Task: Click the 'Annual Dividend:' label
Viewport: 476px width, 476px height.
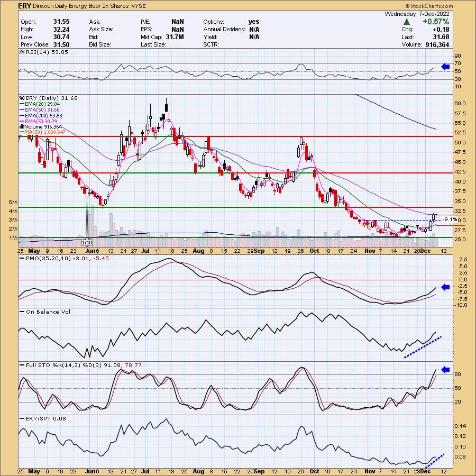Action: 224,30
